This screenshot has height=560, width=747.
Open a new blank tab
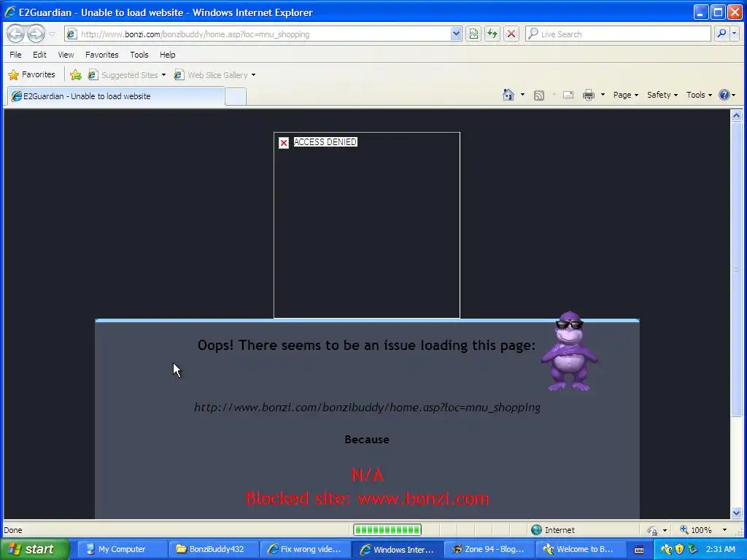tap(236, 97)
